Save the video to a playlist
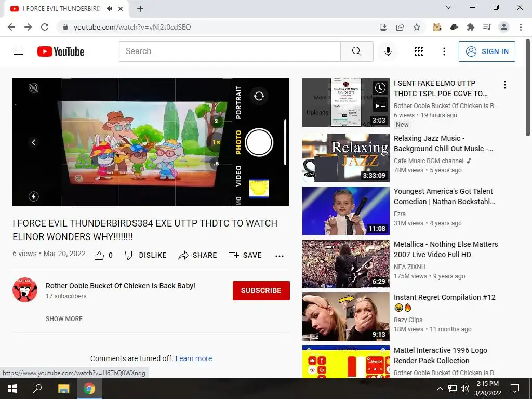Screen dimensions: 532x399 pos(245,255)
